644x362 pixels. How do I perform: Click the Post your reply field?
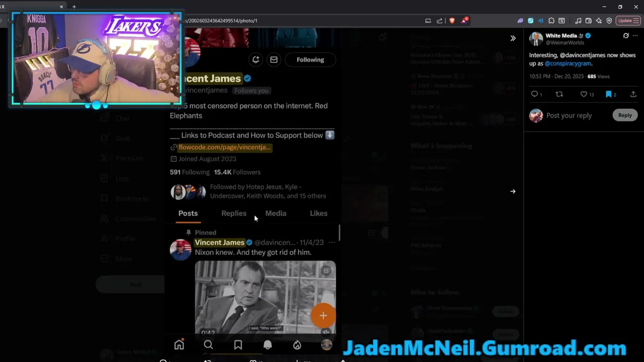(x=569, y=115)
